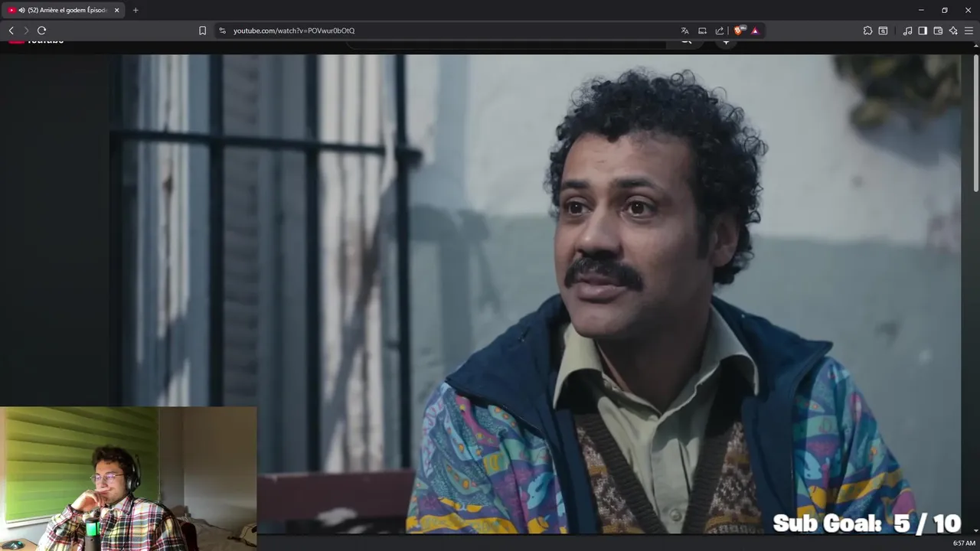
Task: Click the cast/install screen icon in address bar
Action: (702, 31)
